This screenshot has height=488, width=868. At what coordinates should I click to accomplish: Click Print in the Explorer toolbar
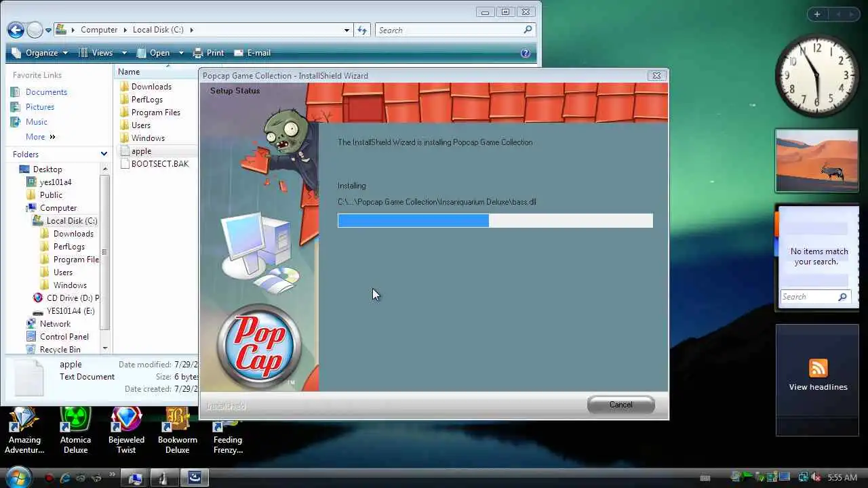(209, 53)
